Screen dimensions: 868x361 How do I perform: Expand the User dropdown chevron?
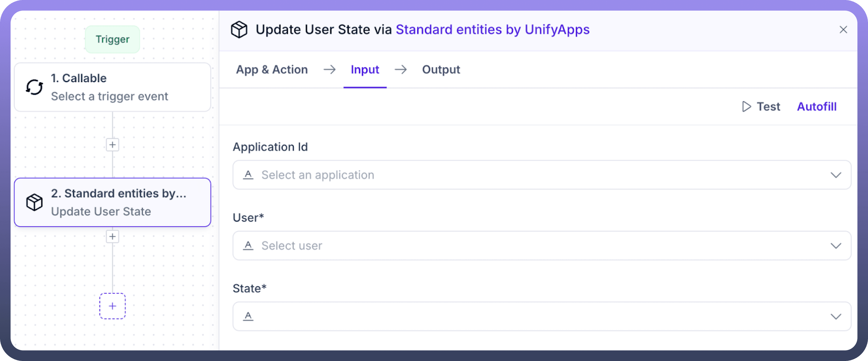[836, 246]
